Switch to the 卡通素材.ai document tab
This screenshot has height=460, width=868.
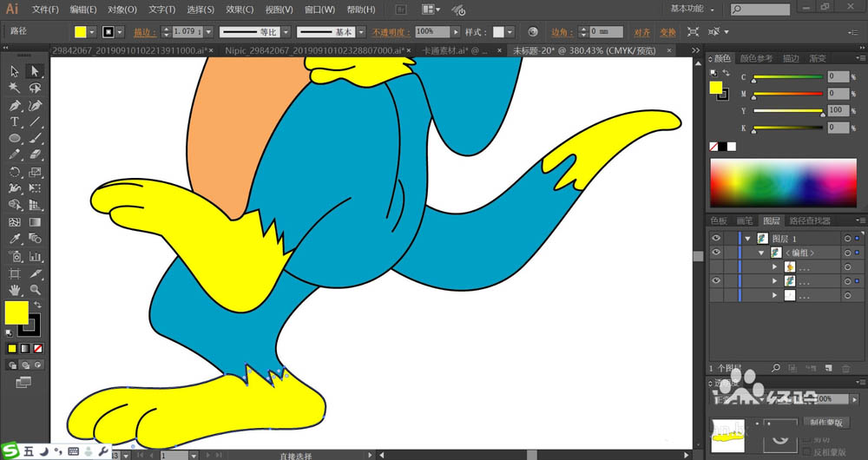(456, 50)
